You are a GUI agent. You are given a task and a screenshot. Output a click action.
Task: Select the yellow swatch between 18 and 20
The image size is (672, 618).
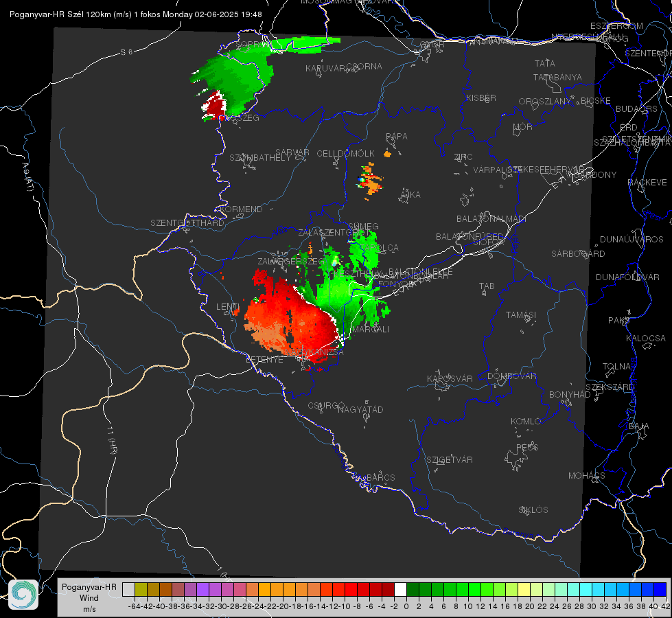(x=524, y=590)
